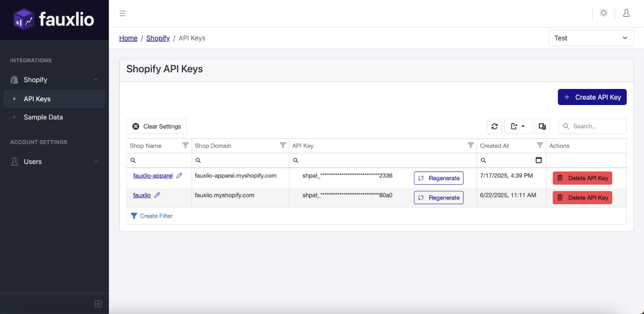
Task: Go to the Shopify breadcrumb link
Action: (158, 38)
